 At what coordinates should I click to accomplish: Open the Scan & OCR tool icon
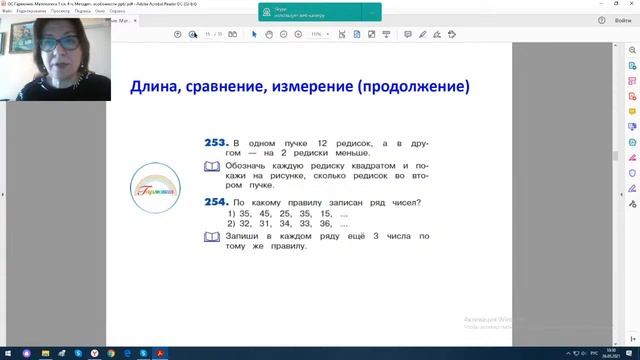pos(632,142)
